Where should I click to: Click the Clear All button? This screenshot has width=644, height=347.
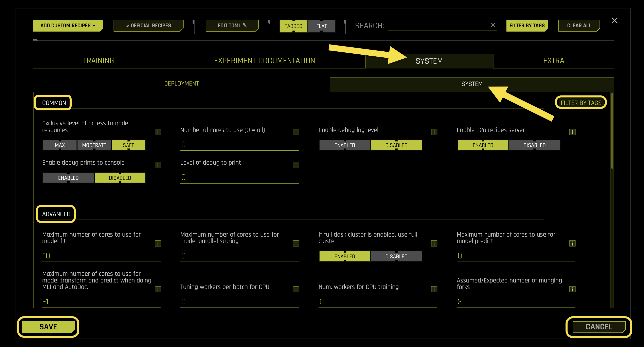(579, 25)
